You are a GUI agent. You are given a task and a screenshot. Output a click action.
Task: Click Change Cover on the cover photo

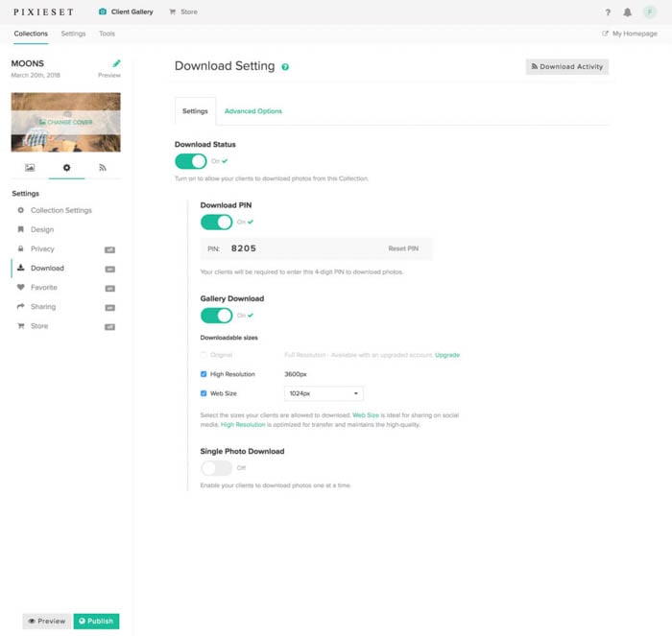coord(65,122)
